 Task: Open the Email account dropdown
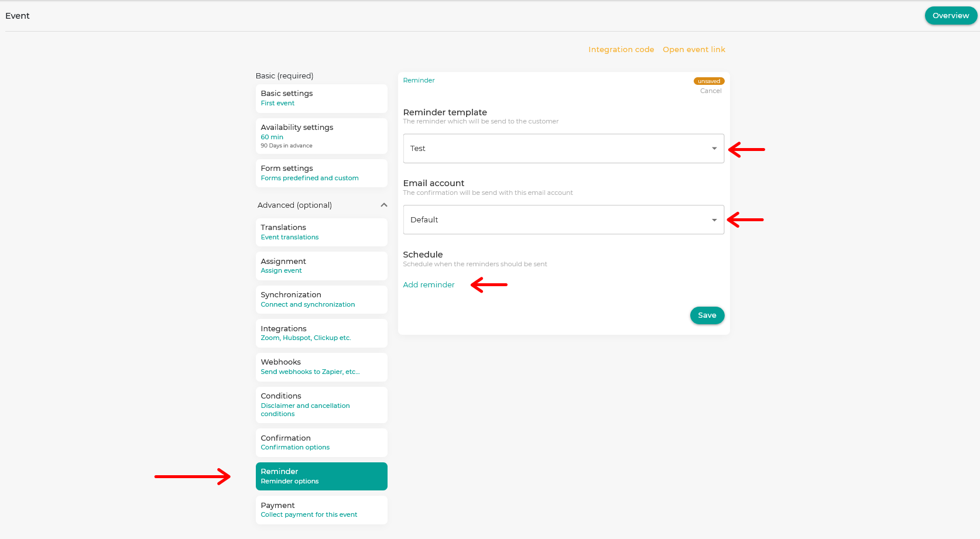pyautogui.click(x=563, y=220)
